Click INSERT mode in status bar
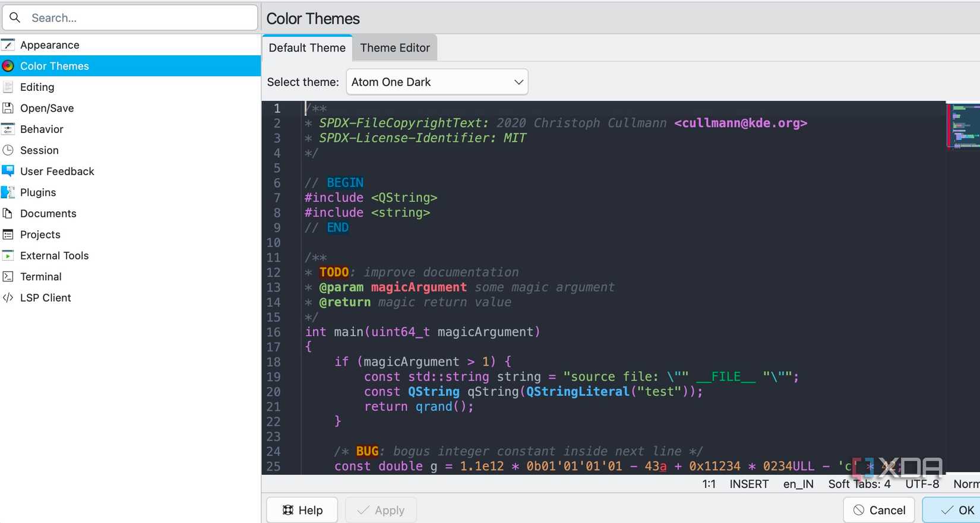The image size is (980, 523). pos(749,484)
